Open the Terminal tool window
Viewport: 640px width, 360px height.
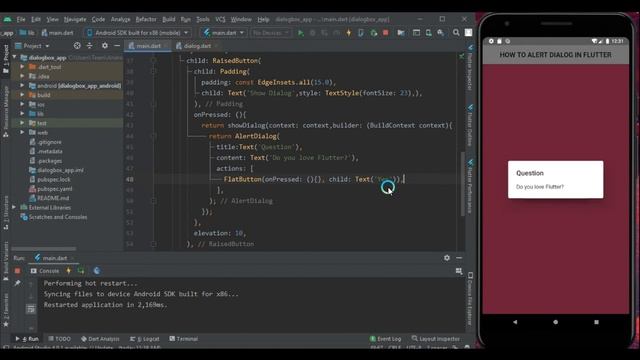point(184,339)
